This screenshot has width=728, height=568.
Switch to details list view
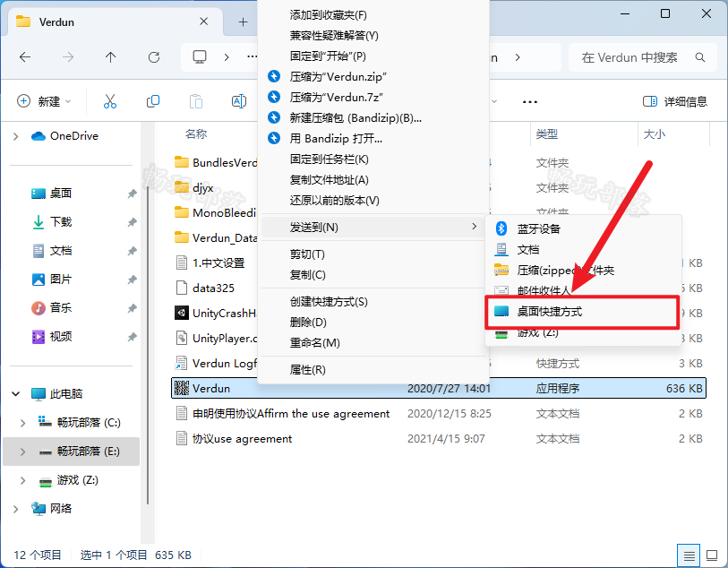pyautogui.click(x=689, y=555)
